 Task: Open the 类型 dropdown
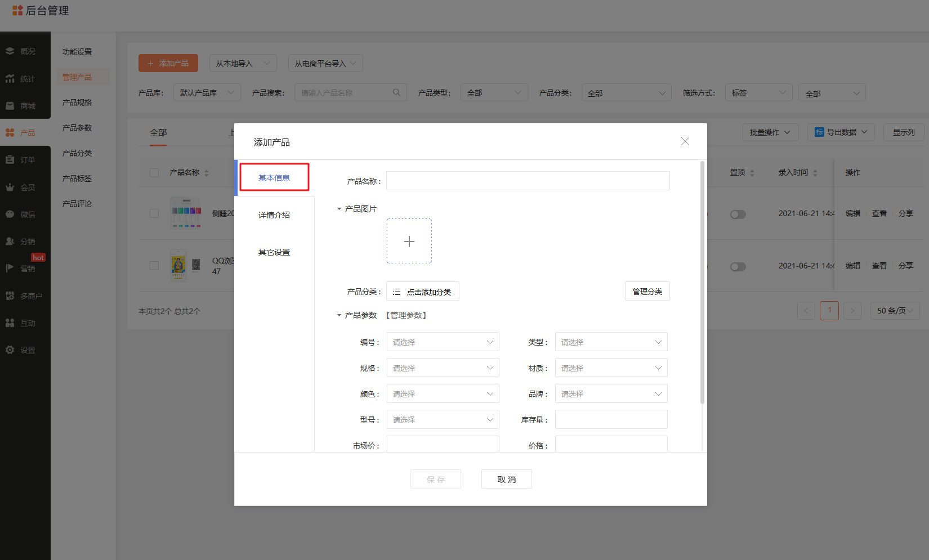point(611,342)
